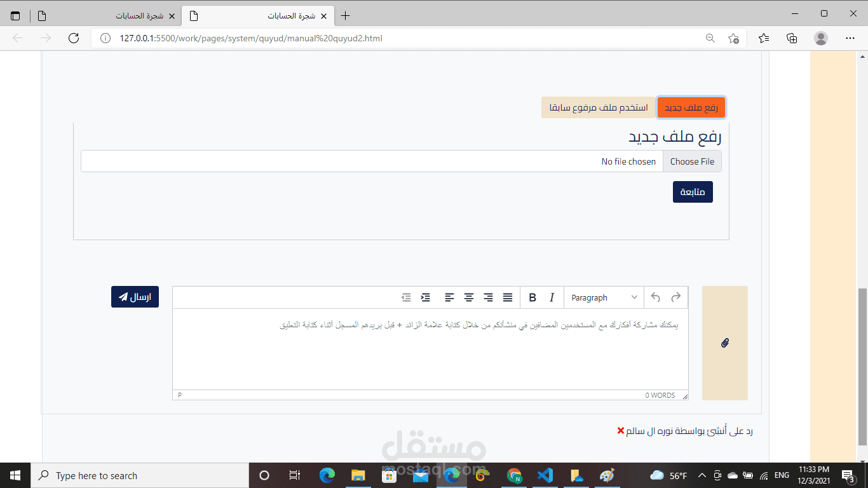Go back with browser back arrow

tap(18, 38)
